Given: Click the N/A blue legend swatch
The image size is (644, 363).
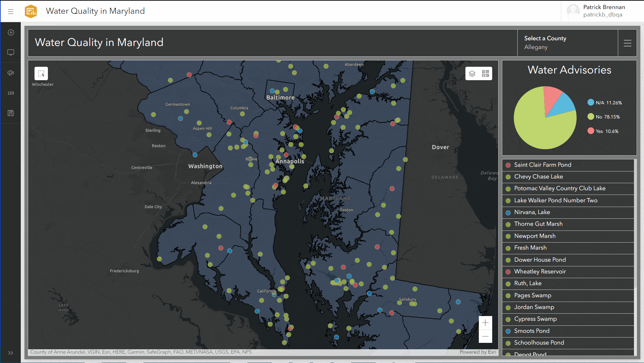Looking at the screenshot, I should tap(591, 103).
